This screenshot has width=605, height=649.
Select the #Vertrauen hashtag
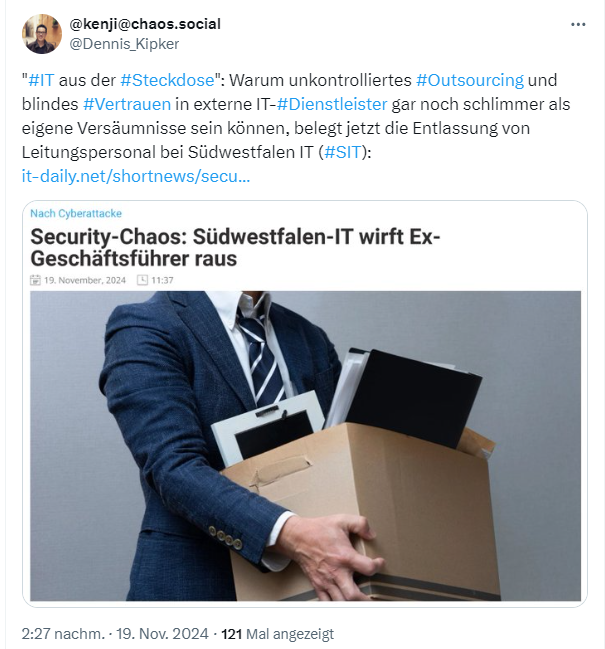(127, 104)
